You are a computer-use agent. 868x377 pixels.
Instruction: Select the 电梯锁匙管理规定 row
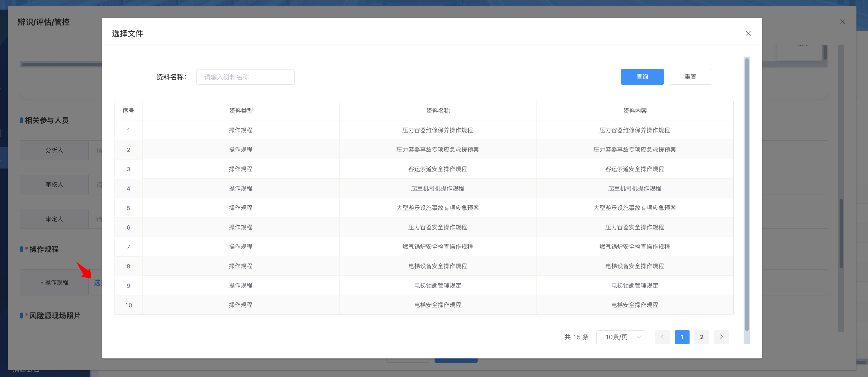(437, 286)
